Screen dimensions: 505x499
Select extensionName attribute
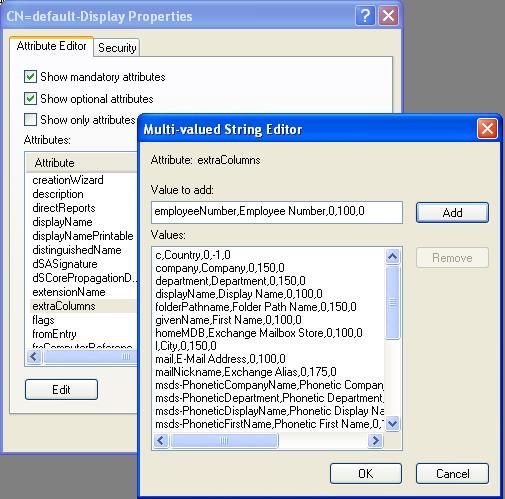click(69, 292)
